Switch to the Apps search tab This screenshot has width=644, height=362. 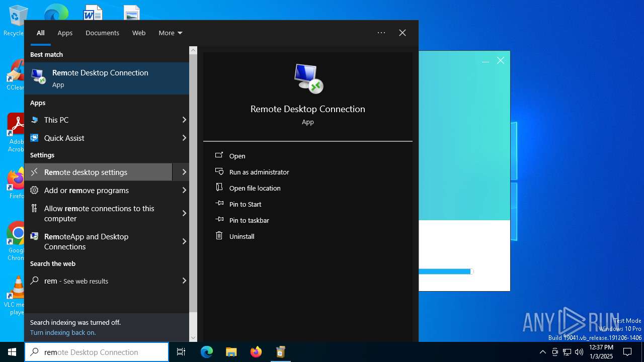[x=65, y=33]
